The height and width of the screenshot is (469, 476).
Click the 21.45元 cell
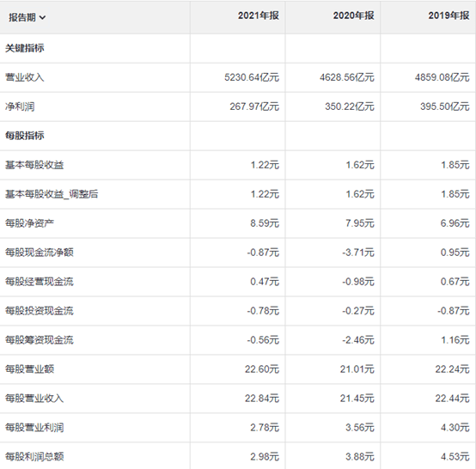click(357, 398)
